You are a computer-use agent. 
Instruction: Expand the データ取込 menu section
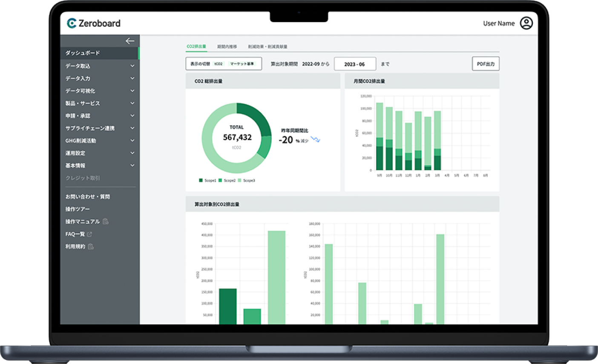coord(132,66)
